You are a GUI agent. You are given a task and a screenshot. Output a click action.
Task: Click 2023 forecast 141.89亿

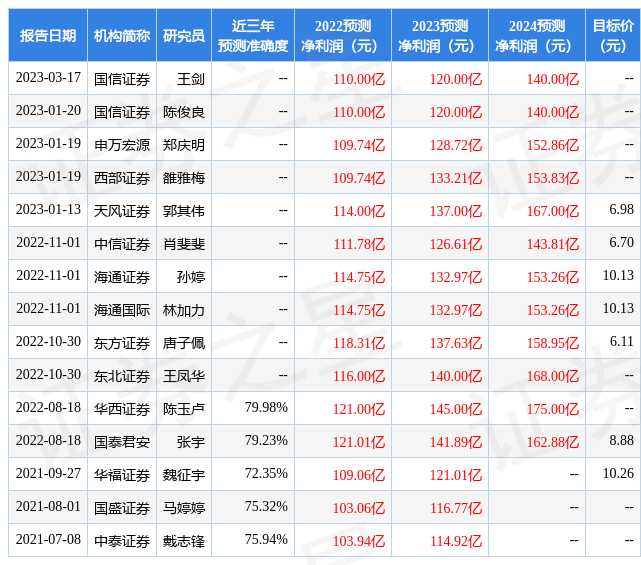456,442
